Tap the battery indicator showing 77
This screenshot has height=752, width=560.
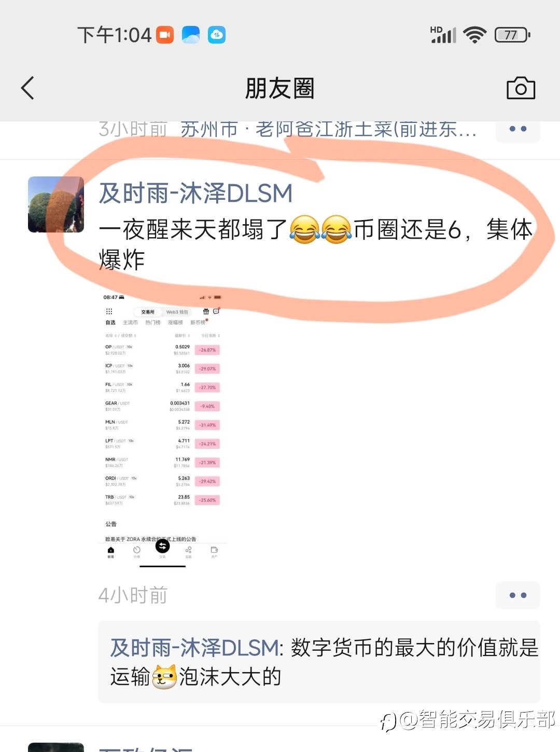[512, 35]
